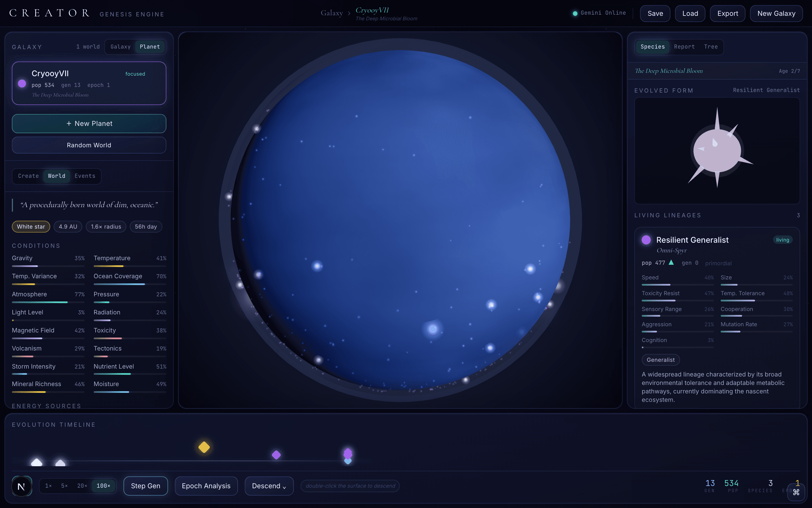Click the purple dot on CryooyVII card
812x508 pixels.
coord(22,84)
